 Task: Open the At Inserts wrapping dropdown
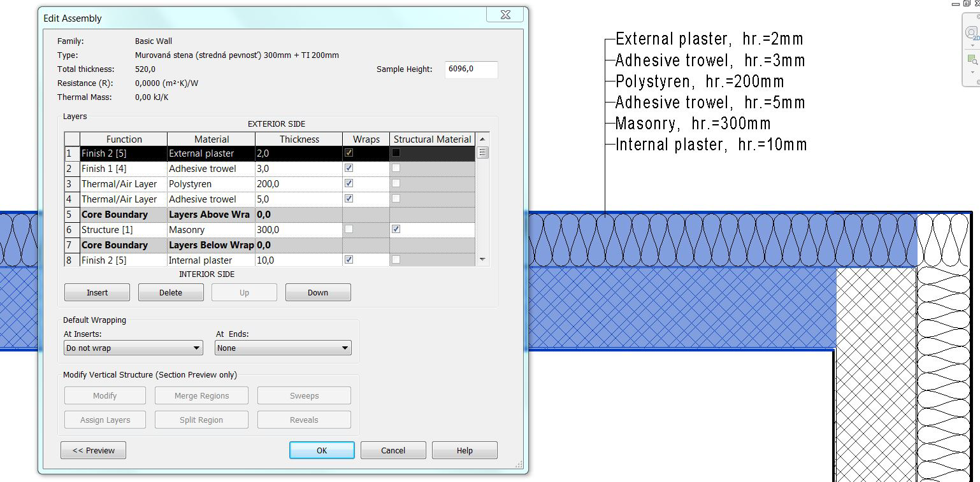197,348
